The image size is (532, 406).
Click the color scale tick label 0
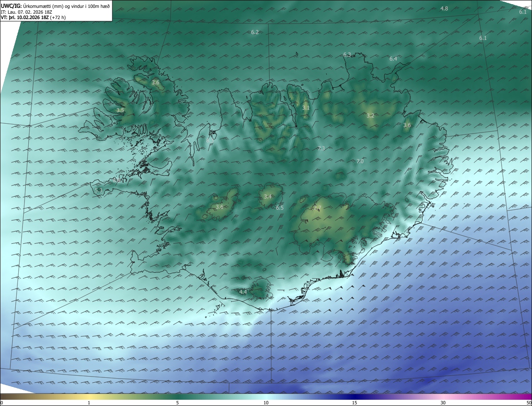tap(2, 403)
